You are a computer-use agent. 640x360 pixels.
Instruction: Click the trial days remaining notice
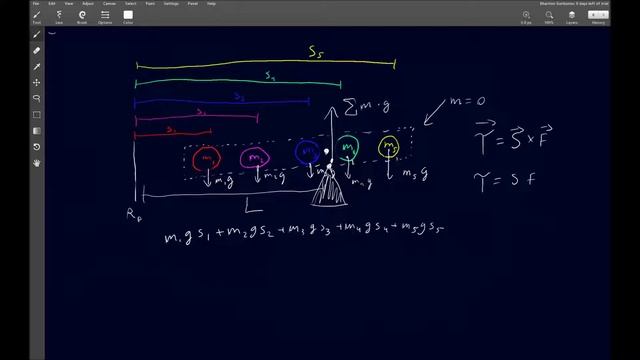[574, 4]
